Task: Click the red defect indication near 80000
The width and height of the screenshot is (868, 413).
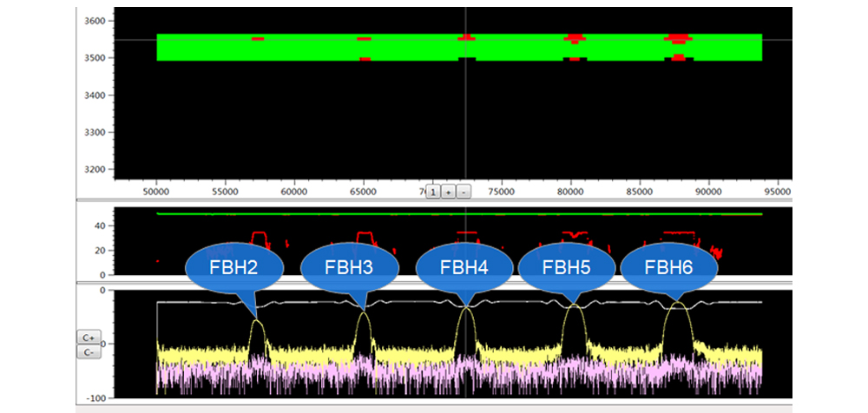Action: click(x=574, y=38)
